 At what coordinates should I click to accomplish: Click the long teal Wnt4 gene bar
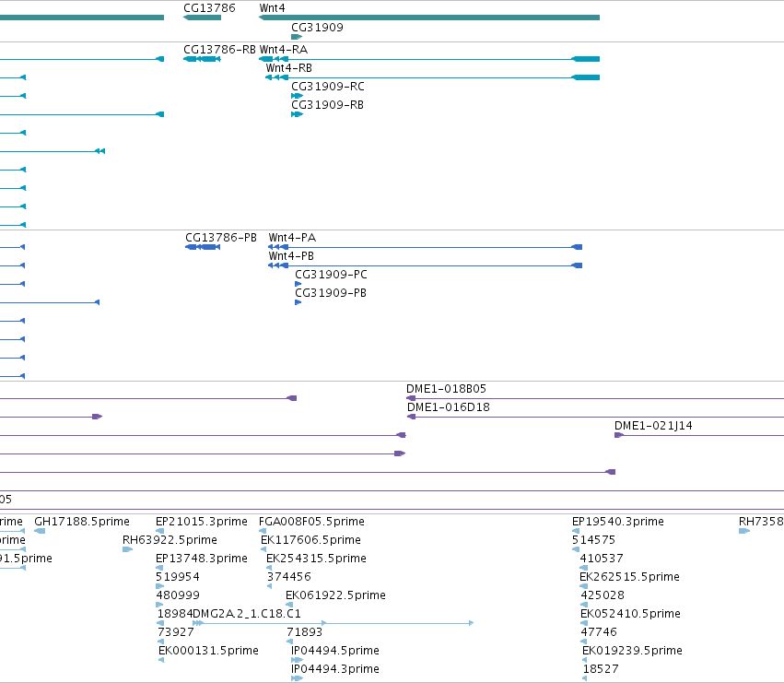point(429,18)
